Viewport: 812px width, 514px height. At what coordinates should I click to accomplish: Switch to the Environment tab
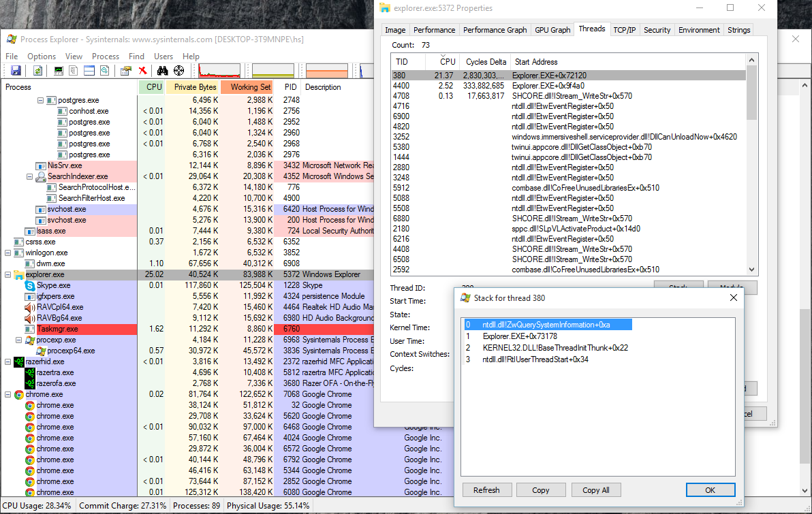(x=699, y=30)
